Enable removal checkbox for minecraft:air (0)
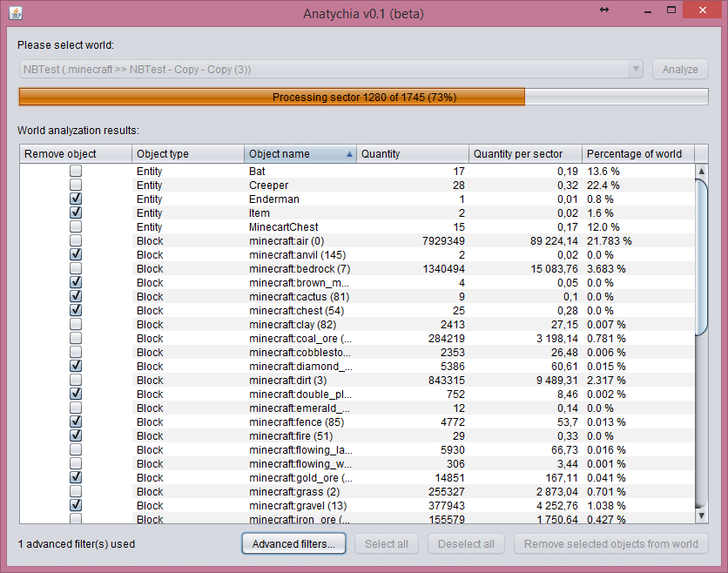 [x=76, y=240]
